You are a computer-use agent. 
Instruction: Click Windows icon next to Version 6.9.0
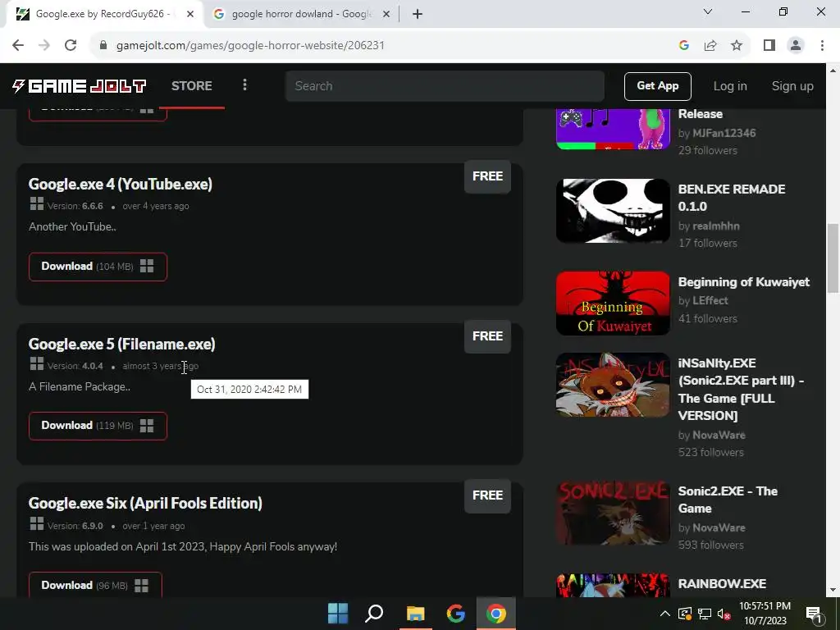37,523
